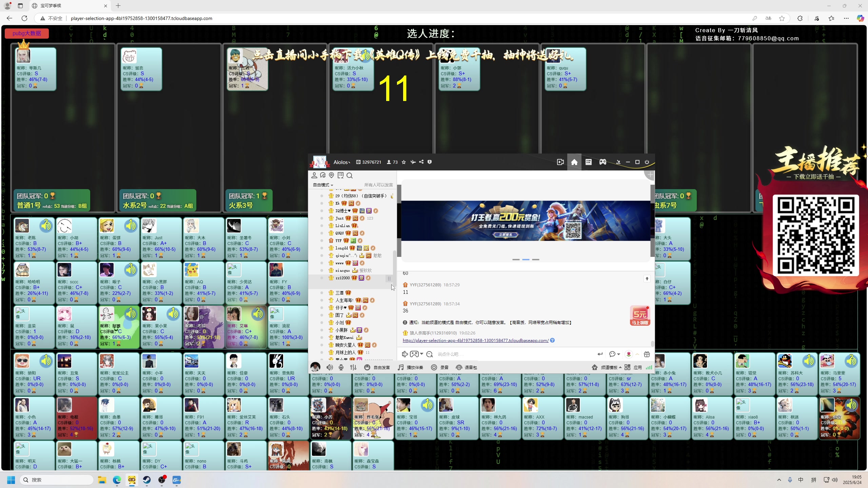
Task: Open Steam from the Windows taskbar
Action: (147, 480)
